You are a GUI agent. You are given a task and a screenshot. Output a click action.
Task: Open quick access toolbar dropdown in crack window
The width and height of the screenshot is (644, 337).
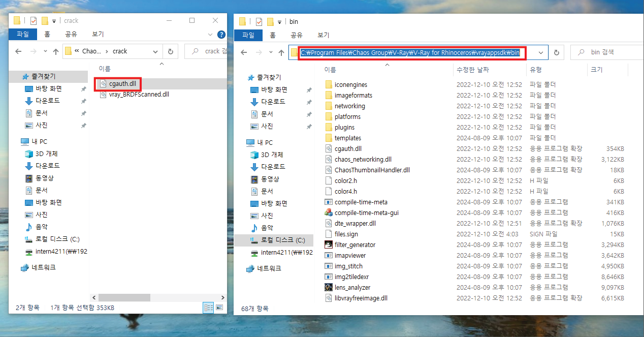[x=54, y=21]
